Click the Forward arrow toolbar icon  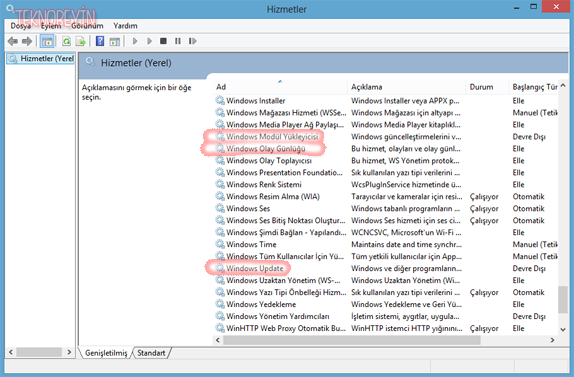click(27, 41)
